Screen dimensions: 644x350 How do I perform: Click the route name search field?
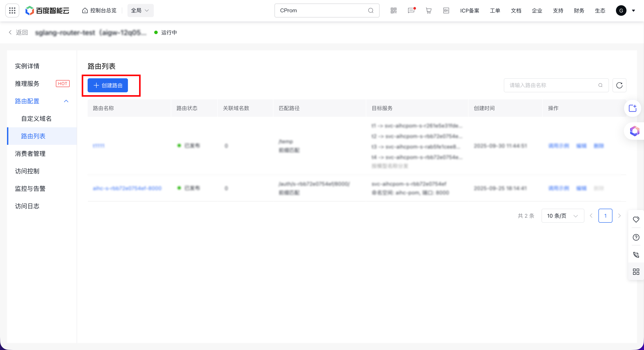pos(552,85)
